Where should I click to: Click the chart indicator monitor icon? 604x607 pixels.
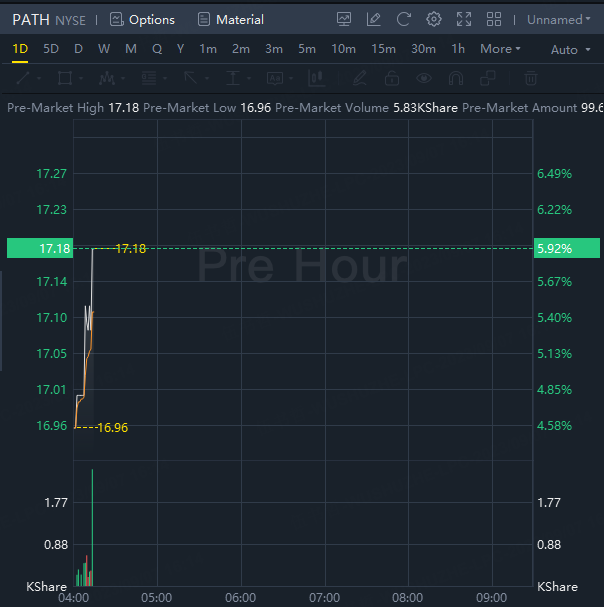pos(344,19)
